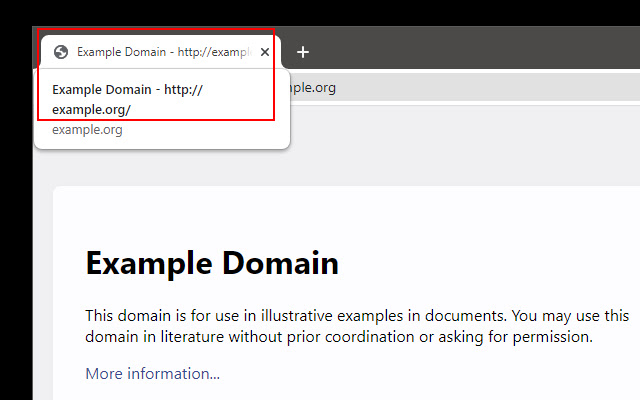Click the globe favicon on the tab
The width and height of the screenshot is (640, 400).
pyautogui.click(x=61, y=52)
